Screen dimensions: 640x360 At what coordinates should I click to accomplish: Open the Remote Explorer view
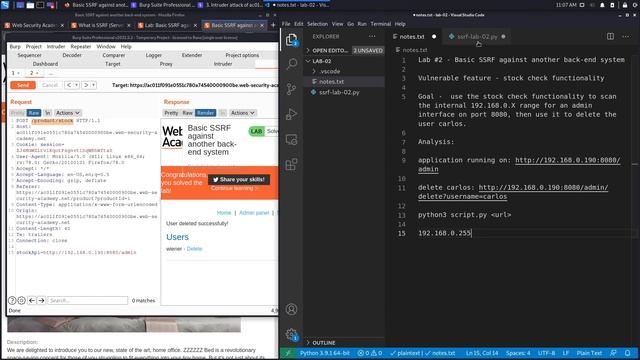291,140
